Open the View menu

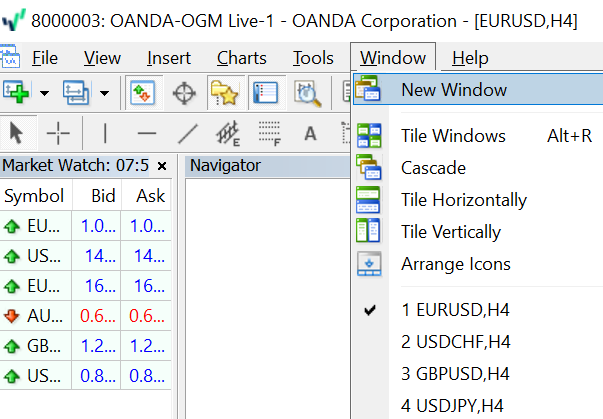[102, 58]
